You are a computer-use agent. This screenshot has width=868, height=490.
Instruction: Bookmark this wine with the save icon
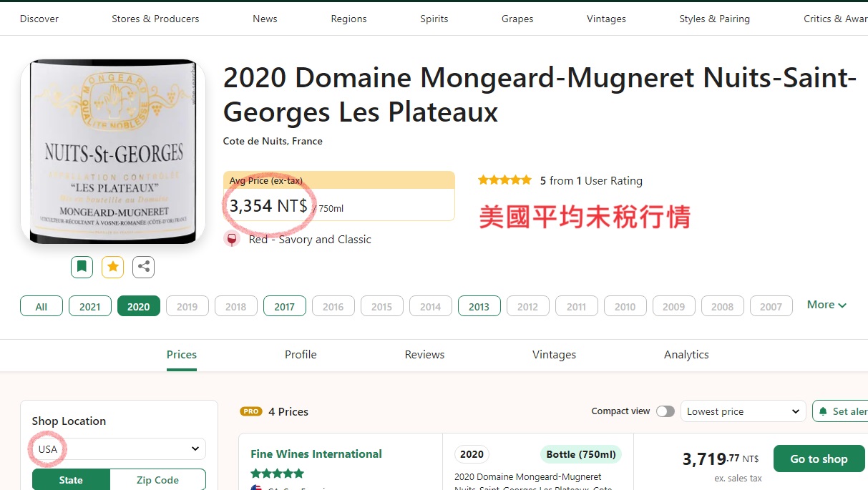(82, 267)
